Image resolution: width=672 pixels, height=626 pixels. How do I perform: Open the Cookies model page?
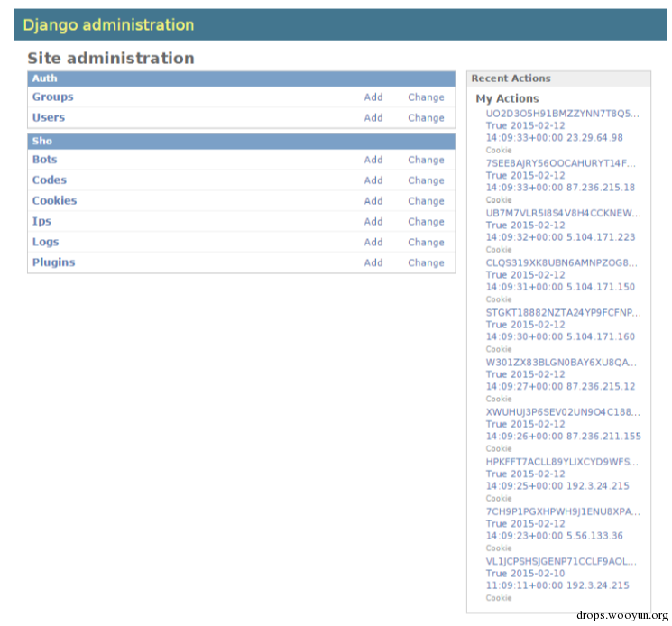[x=54, y=200]
